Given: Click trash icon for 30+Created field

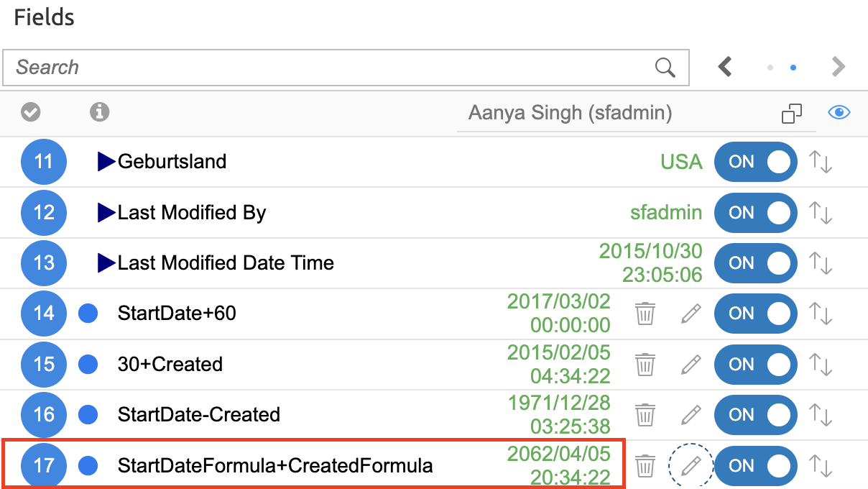Looking at the screenshot, I should [645, 365].
